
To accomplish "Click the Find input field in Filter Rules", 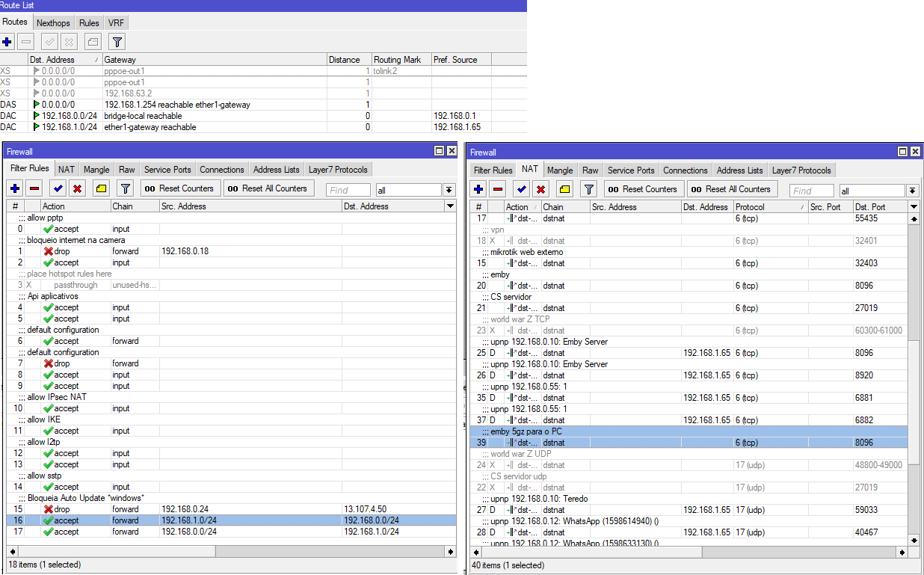I will pos(348,189).
